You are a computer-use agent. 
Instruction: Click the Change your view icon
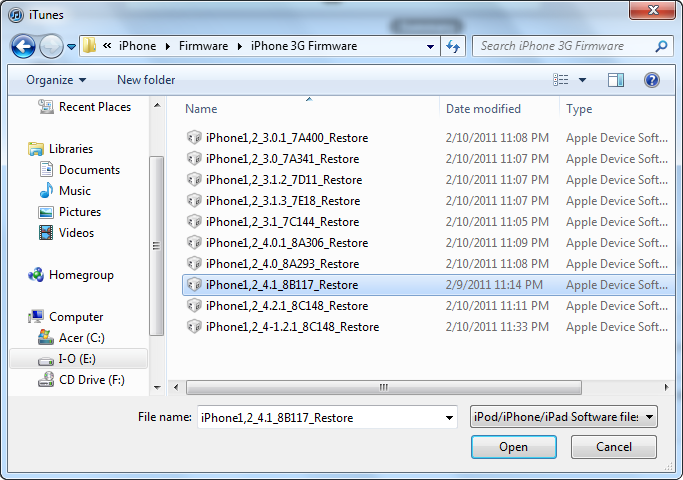point(561,80)
